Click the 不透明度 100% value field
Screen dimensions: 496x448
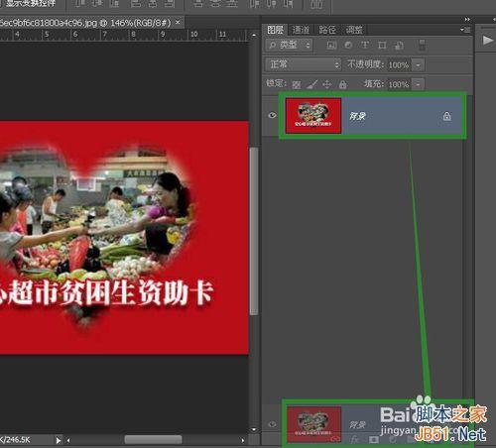click(399, 64)
